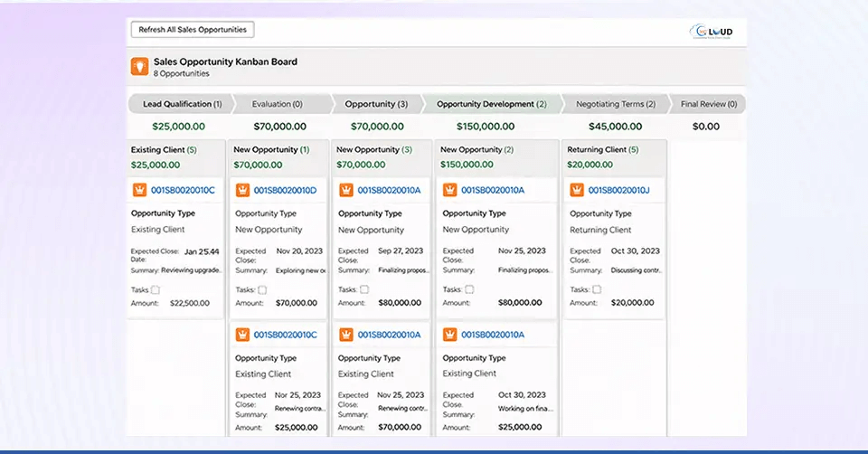Click the Cloud logo in the header
Image resolution: width=868 pixels, height=454 pixels.
[x=712, y=32]
